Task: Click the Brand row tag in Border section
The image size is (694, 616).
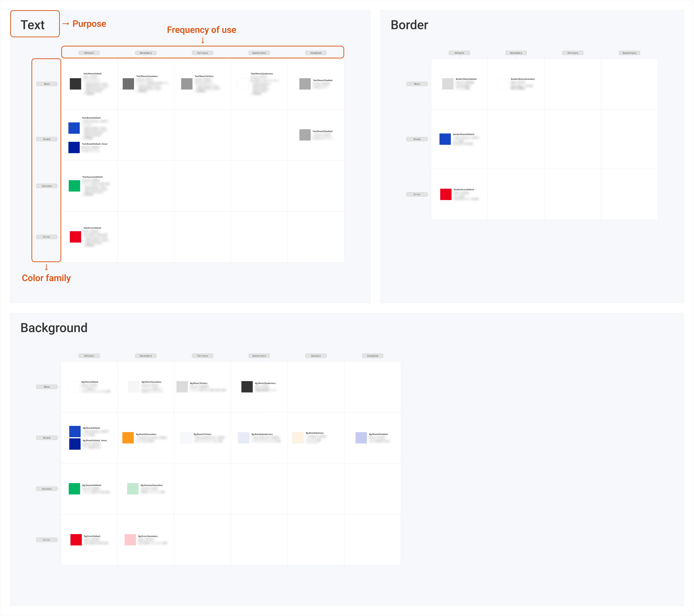Action: 417,139
